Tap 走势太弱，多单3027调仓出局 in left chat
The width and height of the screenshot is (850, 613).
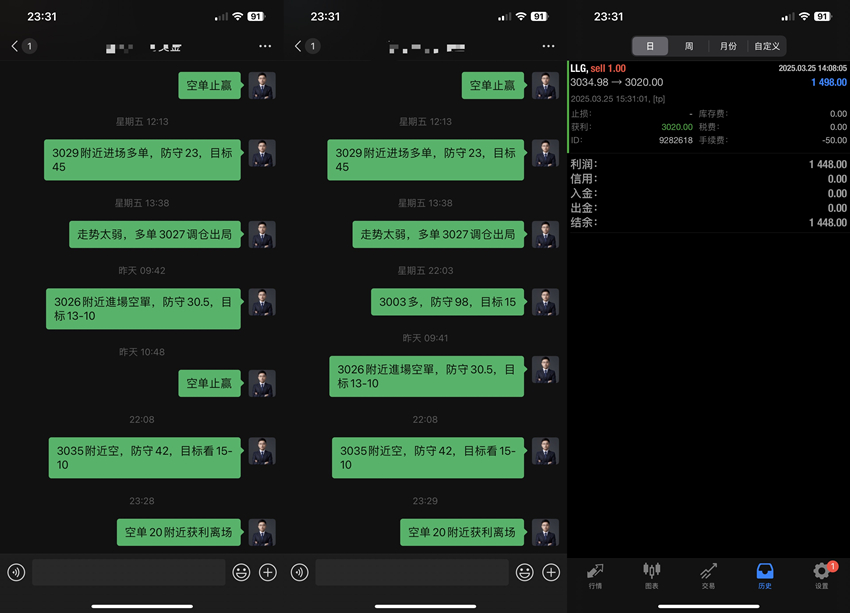(154, 234)
